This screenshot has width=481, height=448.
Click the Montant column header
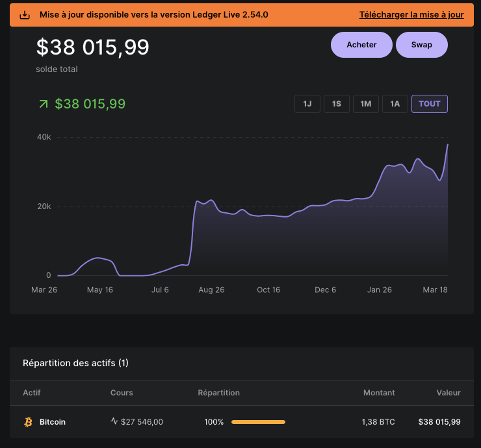[379, 393]
